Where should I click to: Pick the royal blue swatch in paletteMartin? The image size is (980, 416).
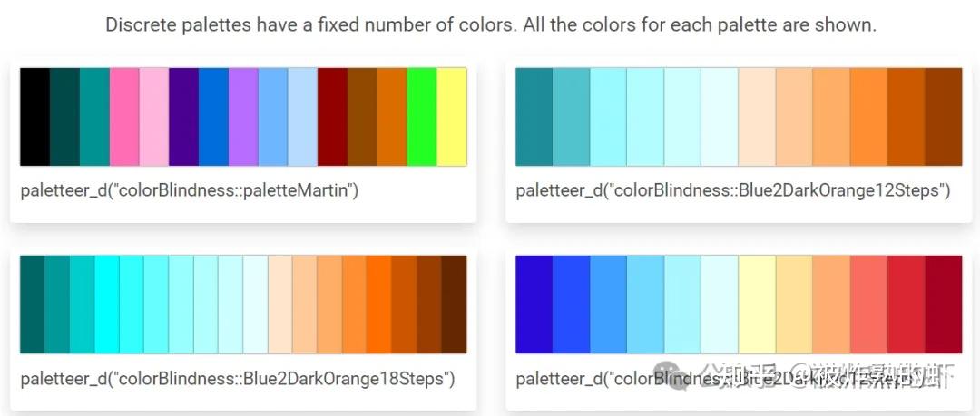(214, 117)
